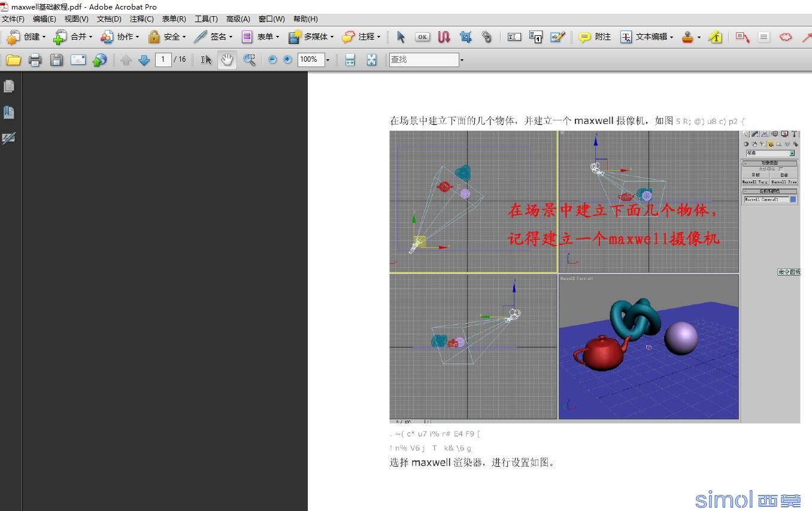Open the 表单(R) menu
The image size is (812, 511).
(x=174, y=19)
